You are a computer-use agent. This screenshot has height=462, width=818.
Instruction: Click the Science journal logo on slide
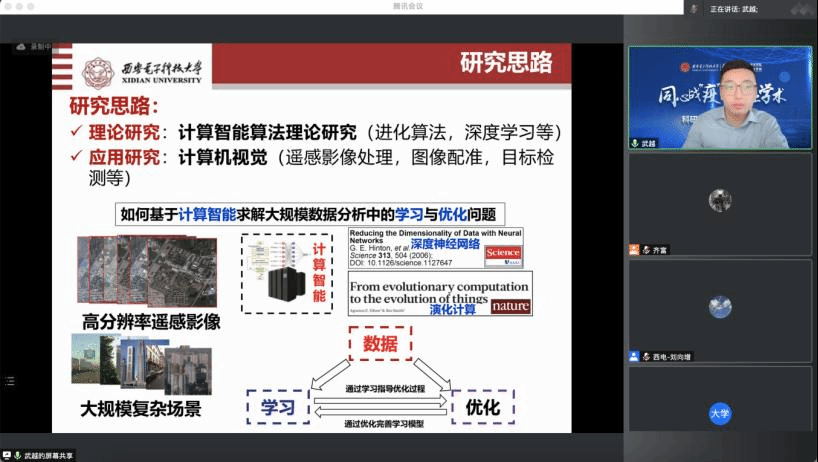[x=503, y=254]
